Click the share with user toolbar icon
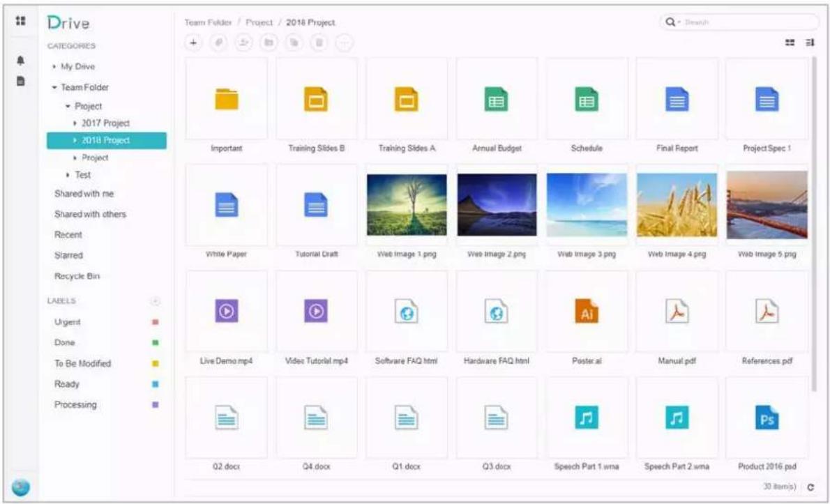Viewport: 830px width, 504px height. (243, 43)
